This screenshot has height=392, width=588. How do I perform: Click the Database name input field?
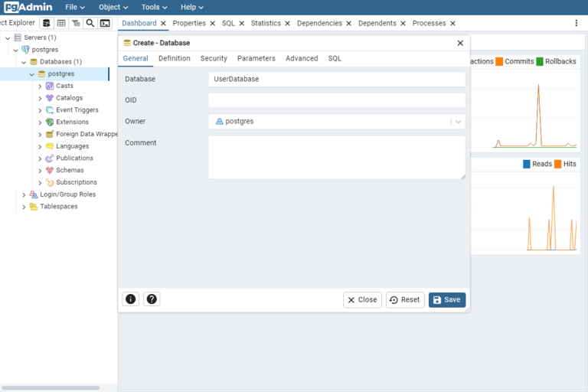coord(337,79)
